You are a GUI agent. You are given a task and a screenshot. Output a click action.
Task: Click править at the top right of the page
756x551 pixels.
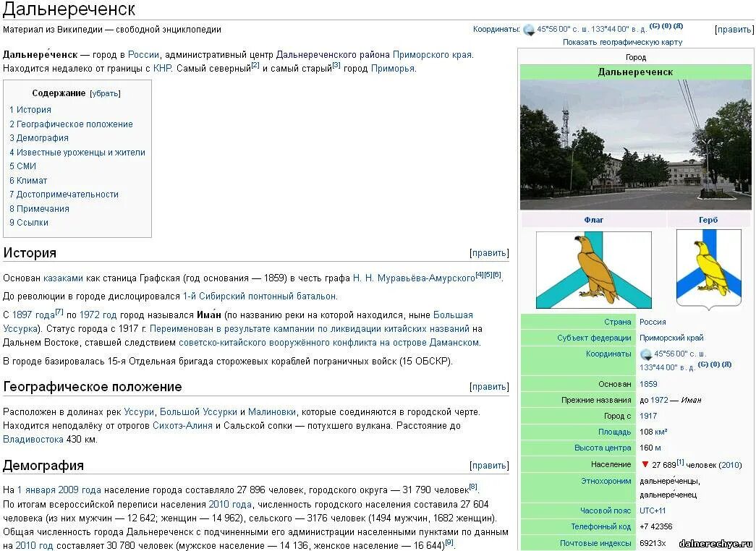[734, 30]
